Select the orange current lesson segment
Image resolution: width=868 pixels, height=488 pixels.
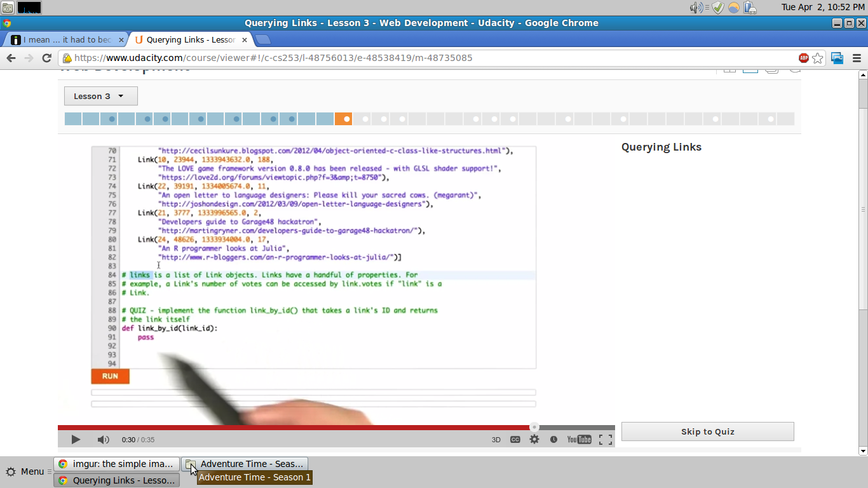pyautogui.click(x=343, y=119)
